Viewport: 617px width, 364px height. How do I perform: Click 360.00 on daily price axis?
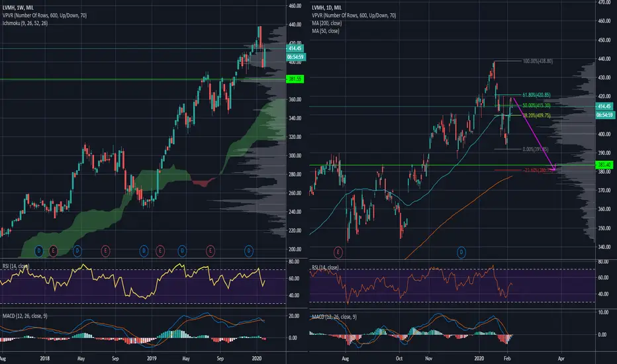click(604, 209)
